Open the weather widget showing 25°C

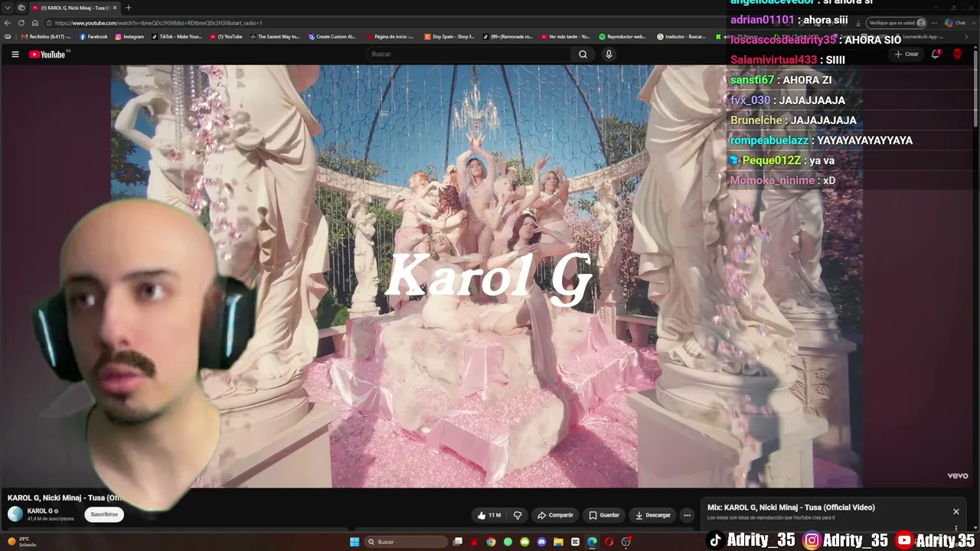pos(21,542)
